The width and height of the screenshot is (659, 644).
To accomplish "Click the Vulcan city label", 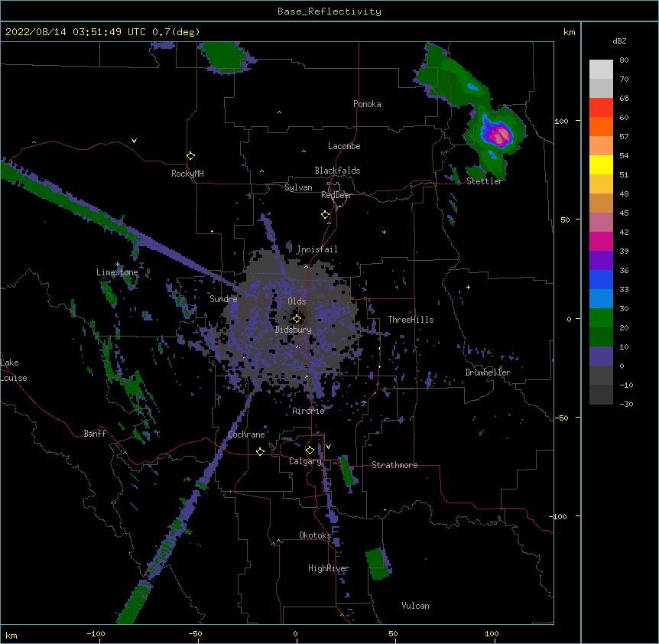I will click(x=415, y=606).
